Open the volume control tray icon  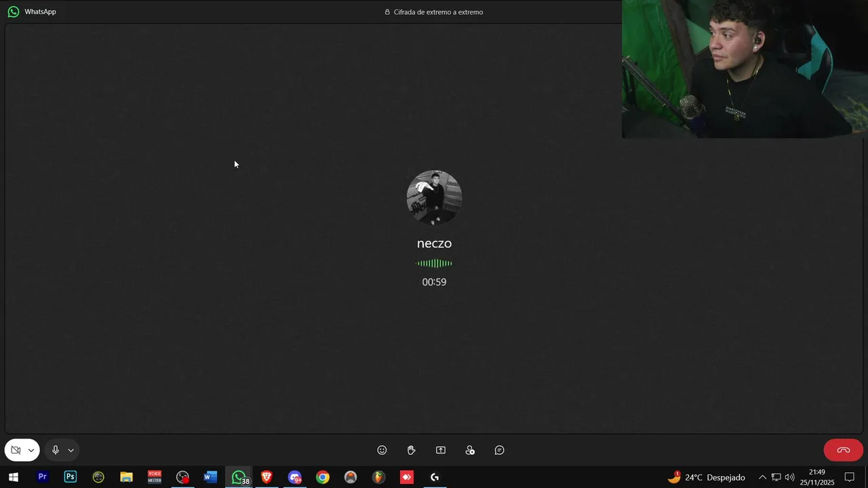[x=789, y=477]
